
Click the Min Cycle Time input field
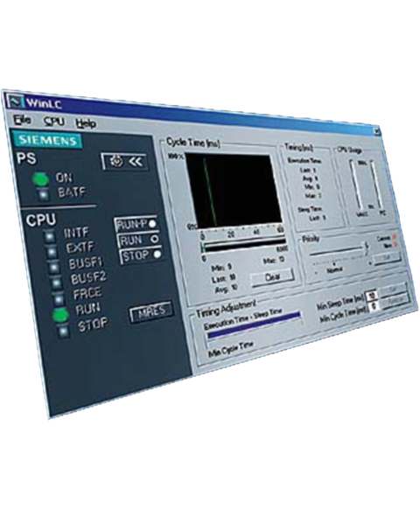pos(374,306)
